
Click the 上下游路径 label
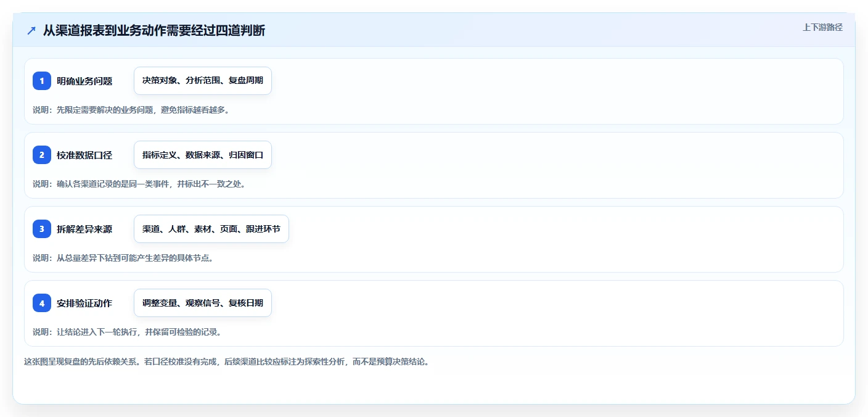click(822, 27)
